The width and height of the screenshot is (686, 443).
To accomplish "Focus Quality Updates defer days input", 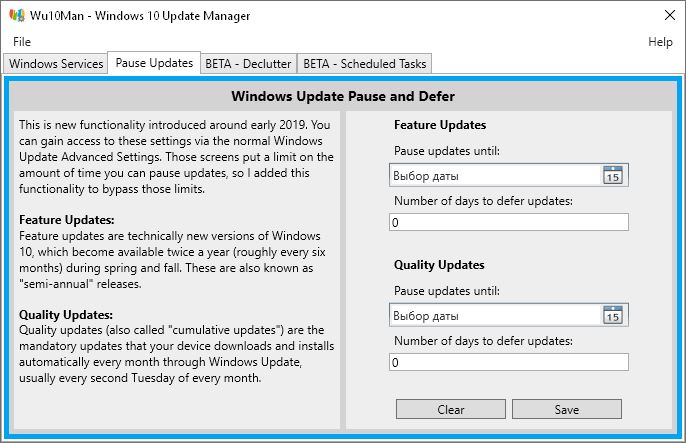I will [509, 362].
